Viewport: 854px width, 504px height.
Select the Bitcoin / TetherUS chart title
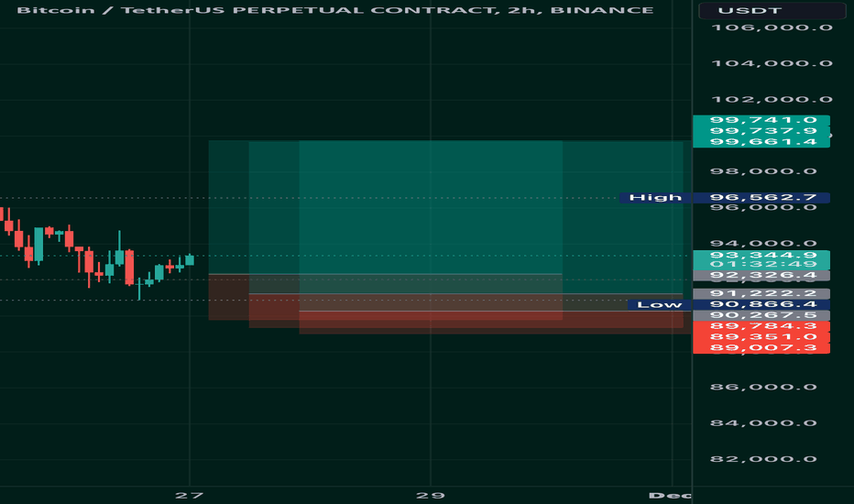point(335,10)
